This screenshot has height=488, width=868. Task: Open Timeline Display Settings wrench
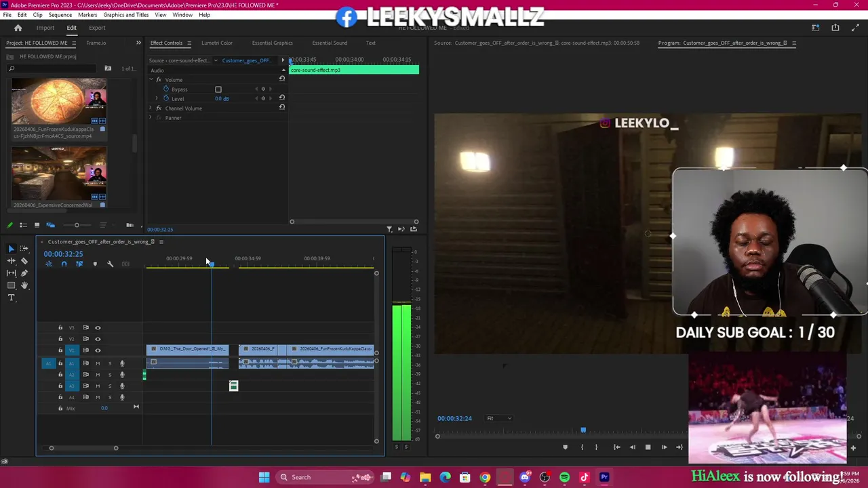pyautogui.click(x=110, y=264)
